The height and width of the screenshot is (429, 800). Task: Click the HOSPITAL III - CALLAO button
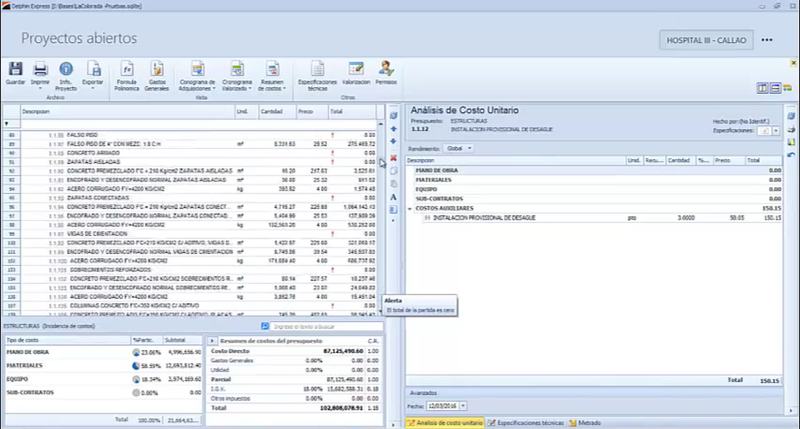pyautogui.click(x=706, y=40)
